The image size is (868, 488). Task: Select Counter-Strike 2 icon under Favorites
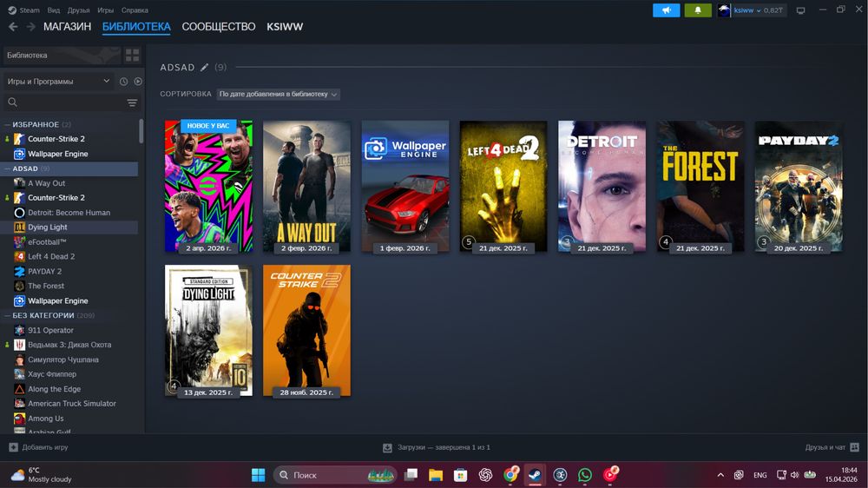coord(19,138)
